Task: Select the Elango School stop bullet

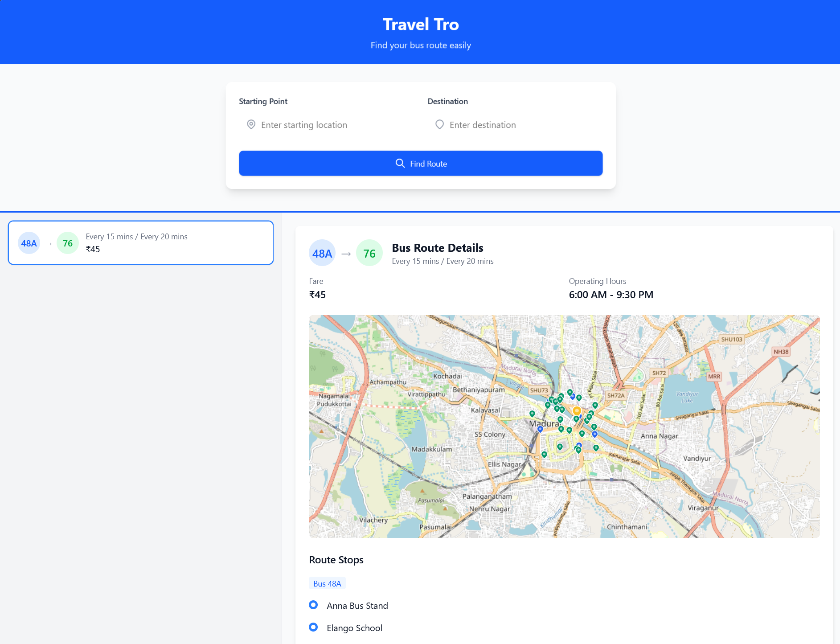Action: [x=313, y=628]
